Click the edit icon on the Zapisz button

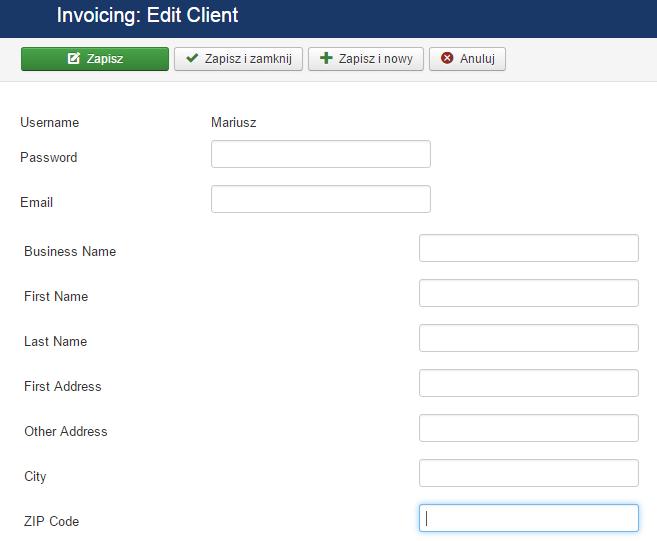[x=74, y=58]
